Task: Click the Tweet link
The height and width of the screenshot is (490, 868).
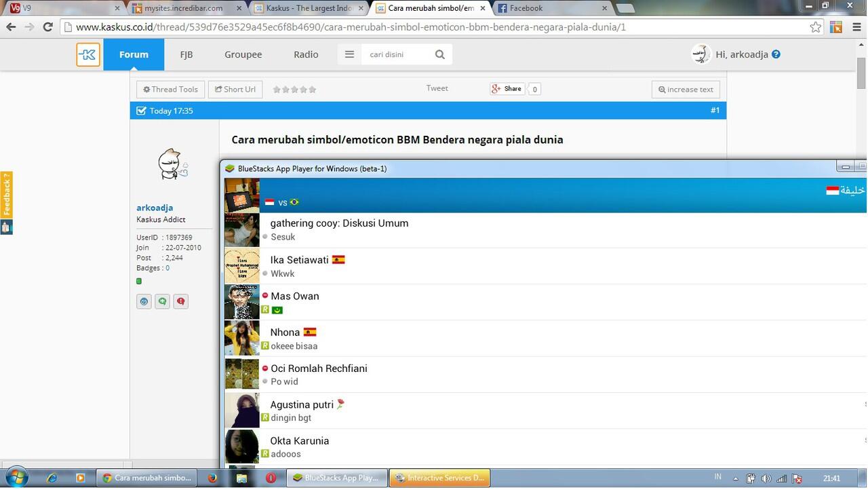Action: point(437,88)
